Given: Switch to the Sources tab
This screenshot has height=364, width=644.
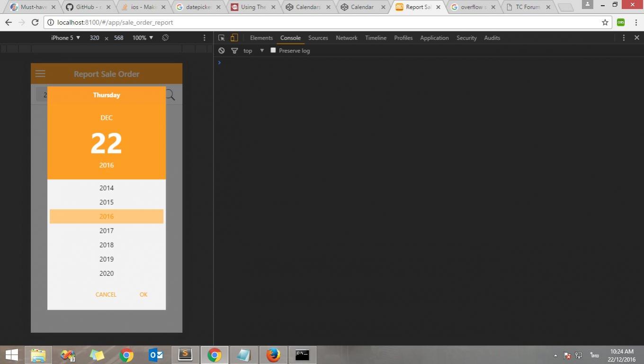Looking at the screenshot, I should pyautogui.click(x=318, y=38).
